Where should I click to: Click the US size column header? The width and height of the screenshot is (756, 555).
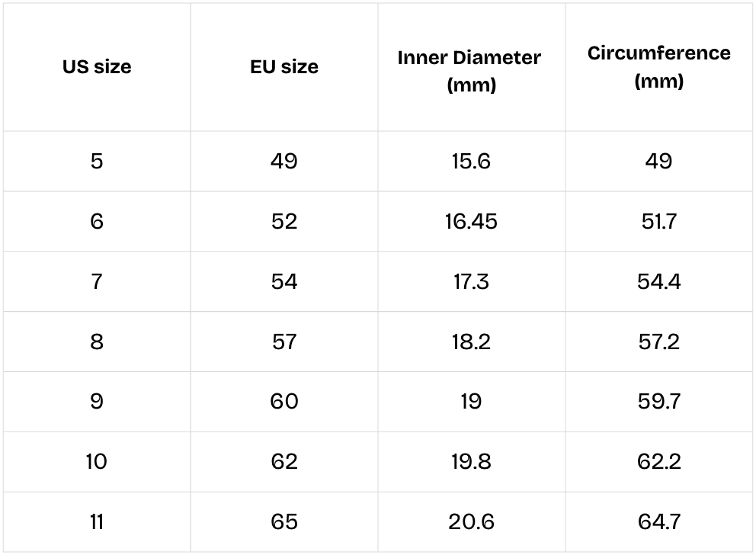[x=97, y=67]
